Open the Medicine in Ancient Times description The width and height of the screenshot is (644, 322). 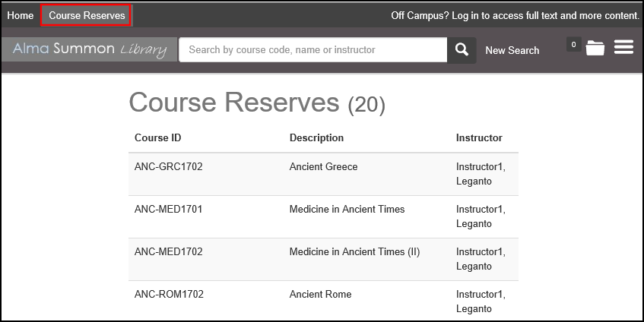click(x=347, y=209)
